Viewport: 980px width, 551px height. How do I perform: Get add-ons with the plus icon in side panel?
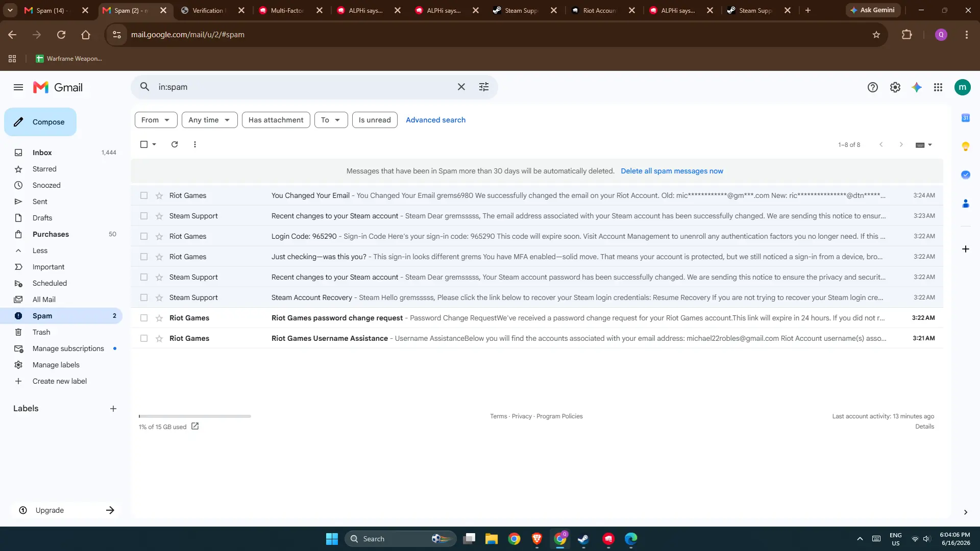(x=966, y=249)
